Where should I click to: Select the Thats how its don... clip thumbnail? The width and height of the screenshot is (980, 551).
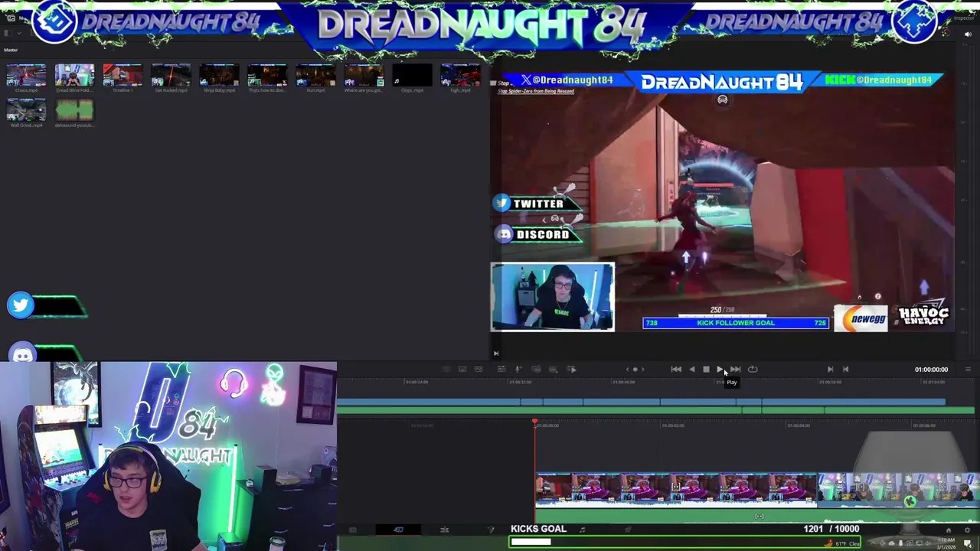click(x=267, y=76)
